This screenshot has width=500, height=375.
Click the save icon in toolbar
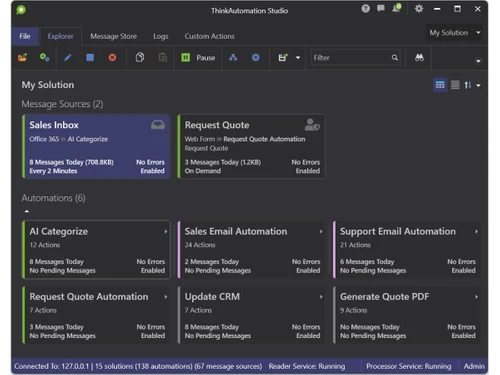point(282,58)
